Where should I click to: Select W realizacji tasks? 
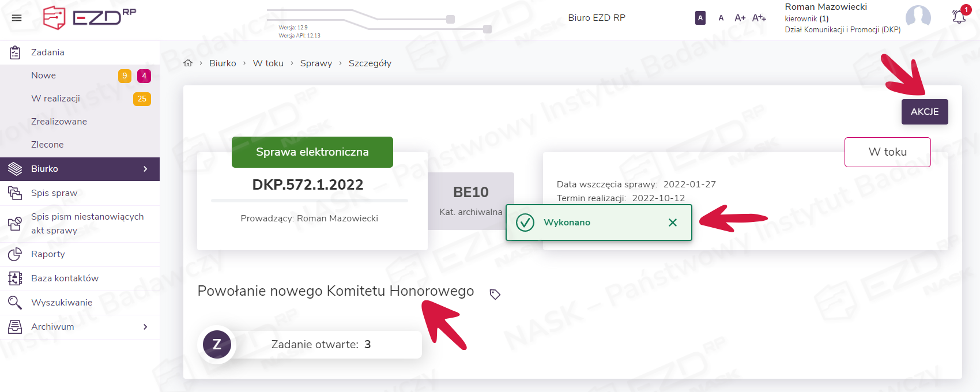(55, 99)
